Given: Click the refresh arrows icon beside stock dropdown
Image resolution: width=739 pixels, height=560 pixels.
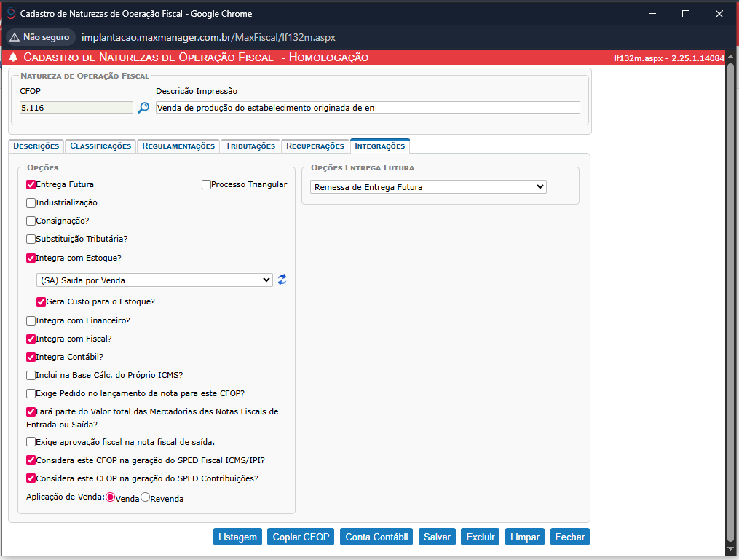Looking at the screenshot, I should [282, 280].
